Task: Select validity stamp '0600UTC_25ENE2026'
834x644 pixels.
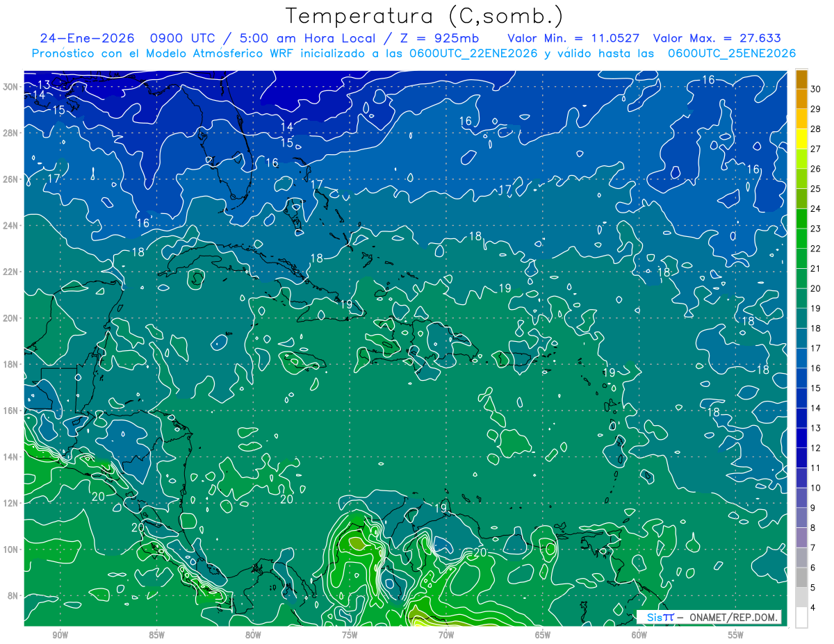Action: coord(731,53)
